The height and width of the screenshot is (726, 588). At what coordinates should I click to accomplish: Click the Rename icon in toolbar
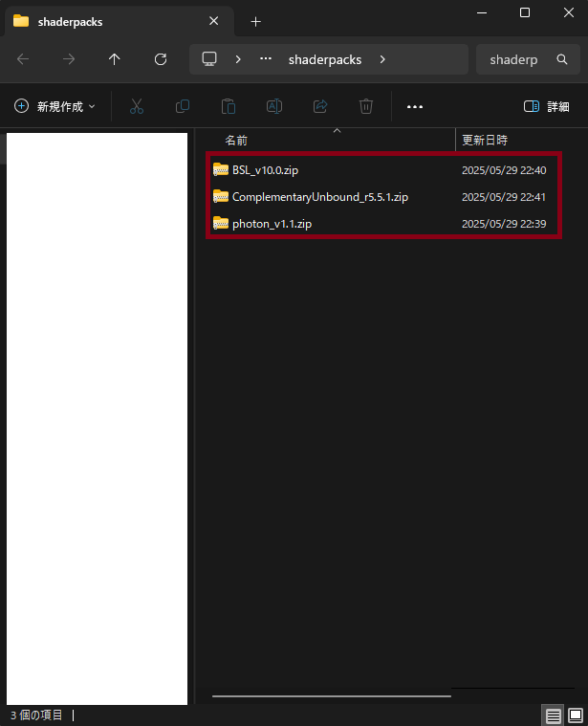(274, 106)
